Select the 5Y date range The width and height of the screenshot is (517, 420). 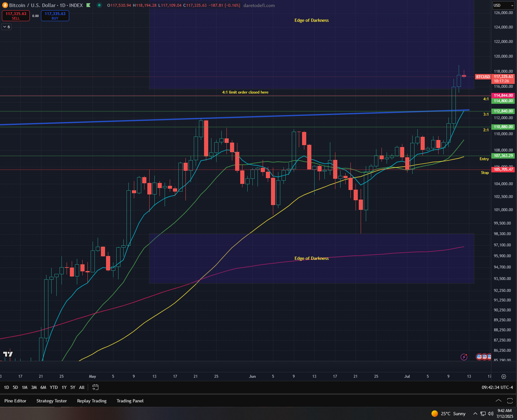[73, 387]
